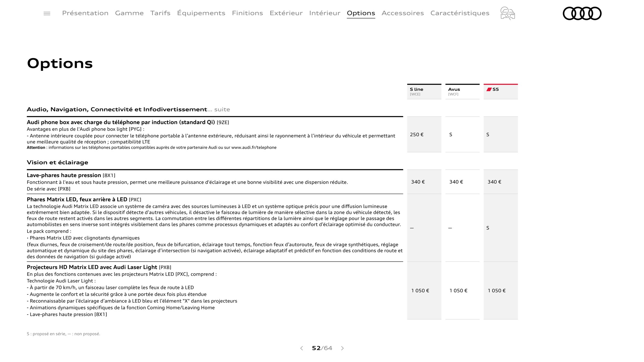Go to next page arrow

(342, 348)
